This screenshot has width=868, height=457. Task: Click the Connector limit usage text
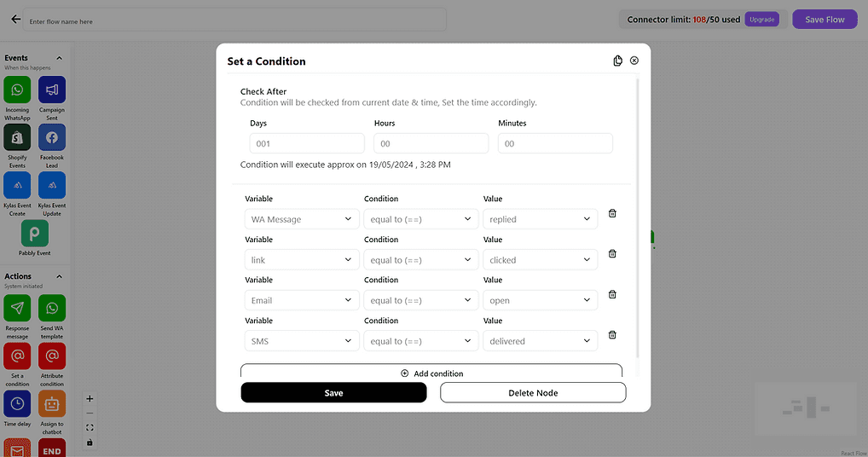coord(684,20)
